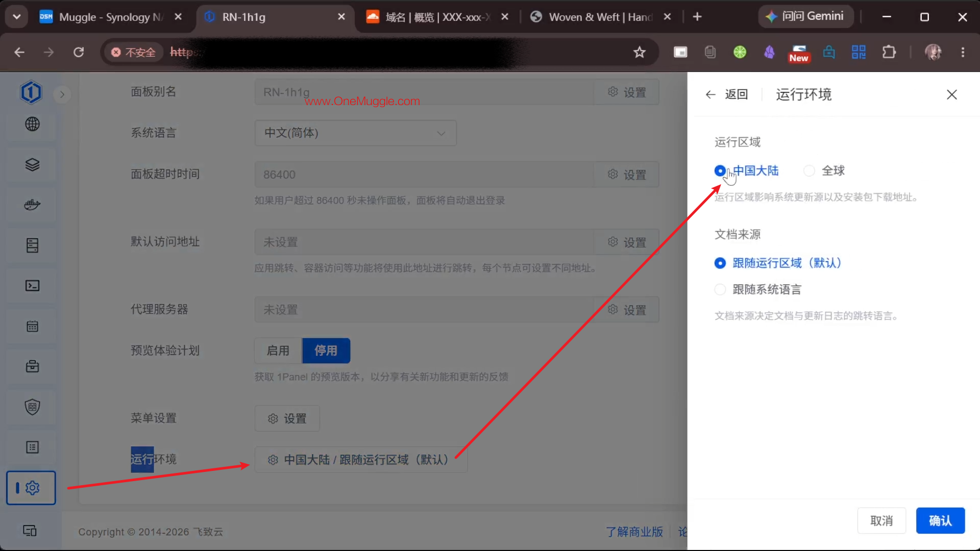Open a new browser tab
Screen dimensions: 980x551
point(697,17)
